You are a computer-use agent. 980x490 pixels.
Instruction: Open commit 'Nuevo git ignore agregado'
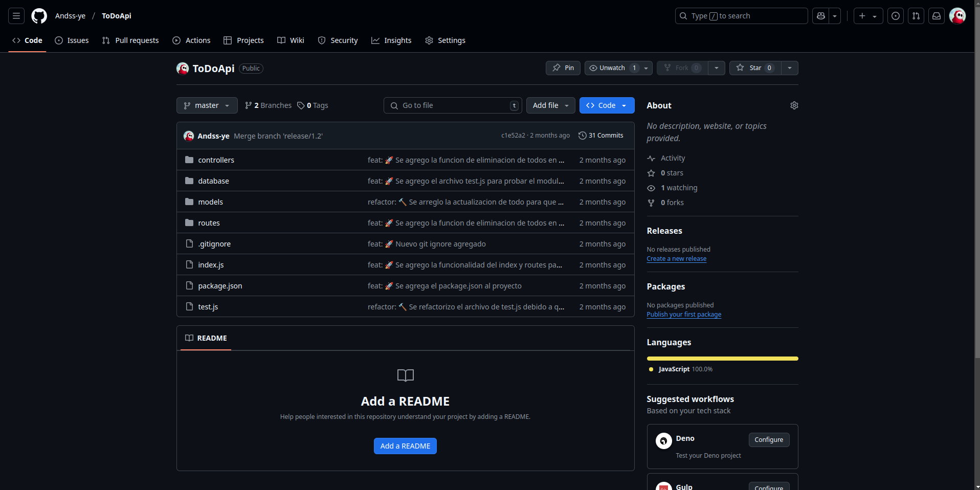[x=427, y=244]
